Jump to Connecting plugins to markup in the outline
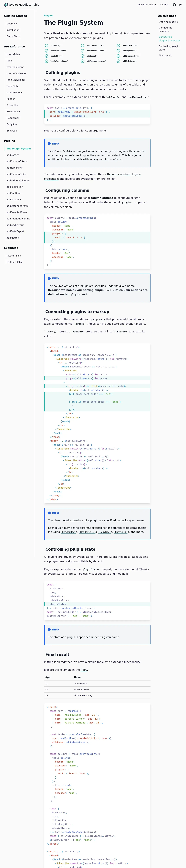The width and height of the screenshot is (186, 868). pos(169,39)
